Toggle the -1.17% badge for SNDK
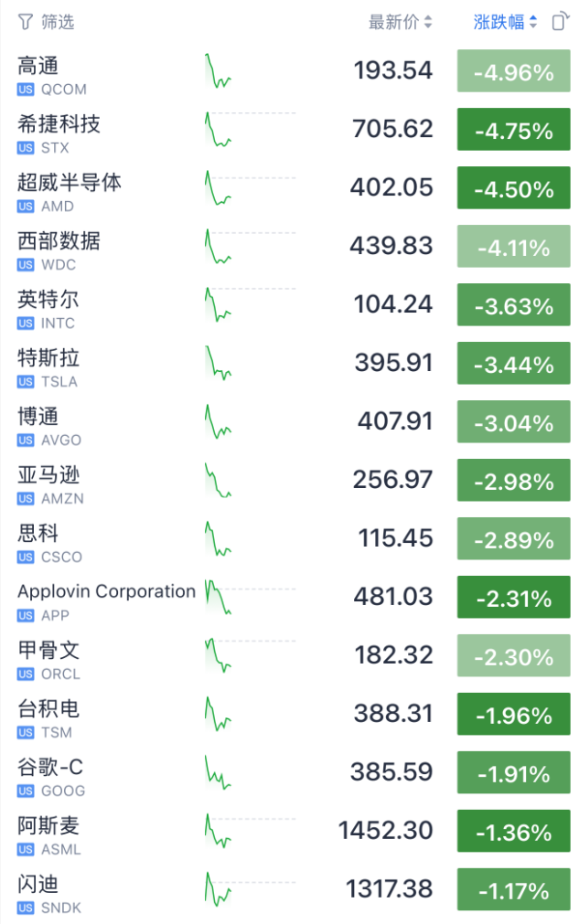579x924 pixels. [513, 889]
